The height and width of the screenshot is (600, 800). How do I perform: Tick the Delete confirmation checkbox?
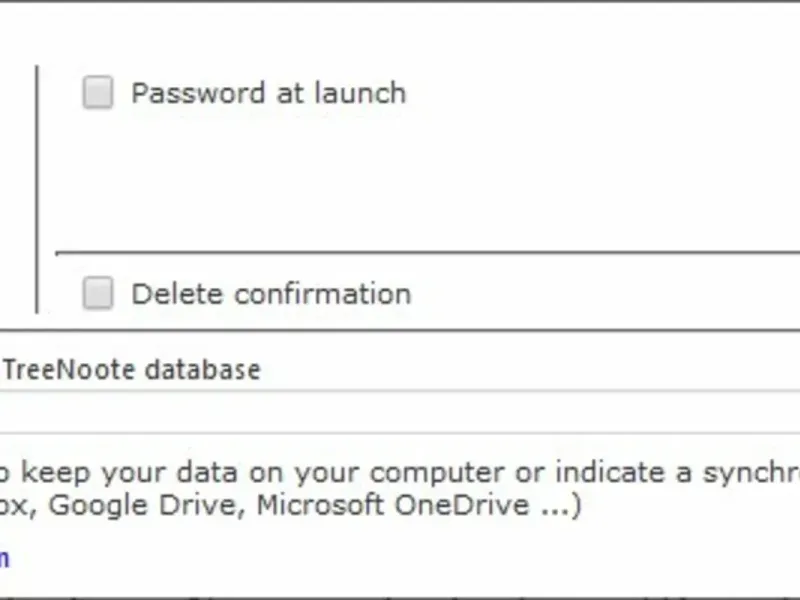click(x=97, y=294)
